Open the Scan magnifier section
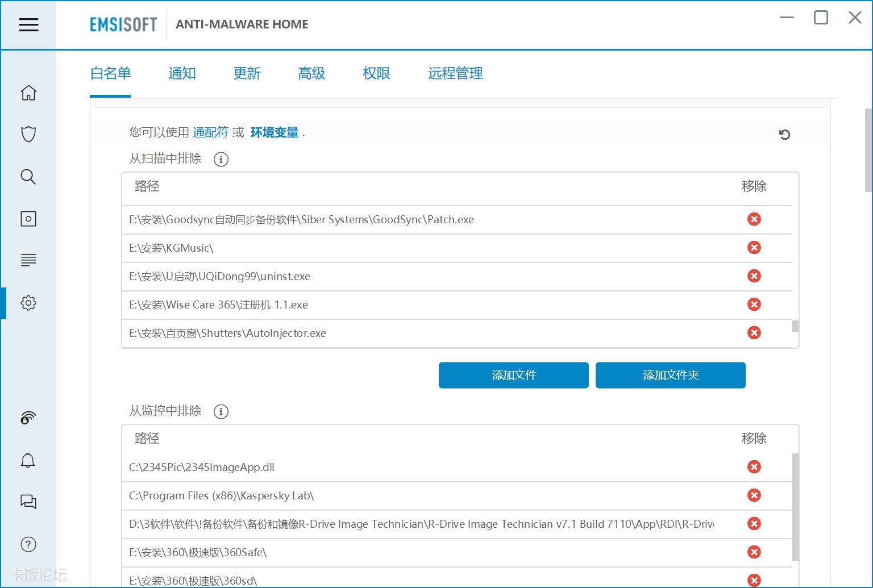 point(28,177)
